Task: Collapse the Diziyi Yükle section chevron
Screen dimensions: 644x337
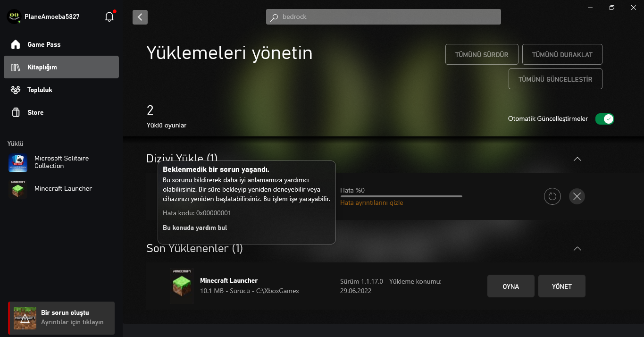Action: (x=577, y=159)
